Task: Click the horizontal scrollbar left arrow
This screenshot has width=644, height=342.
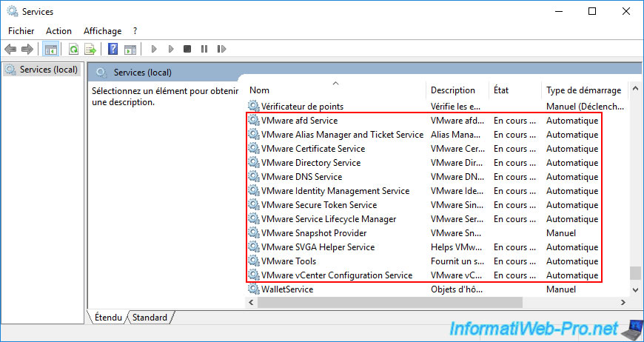Action: tap(252, 303)
